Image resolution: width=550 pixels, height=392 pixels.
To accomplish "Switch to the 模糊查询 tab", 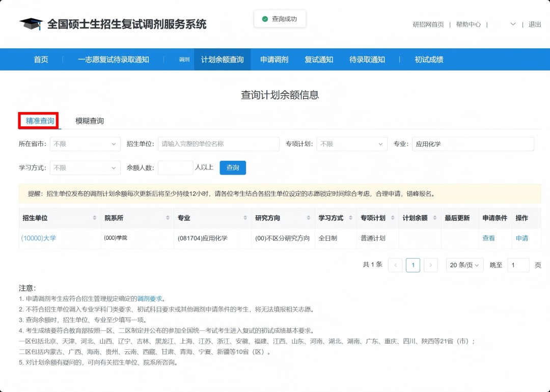I will click(x=90, y=121).
